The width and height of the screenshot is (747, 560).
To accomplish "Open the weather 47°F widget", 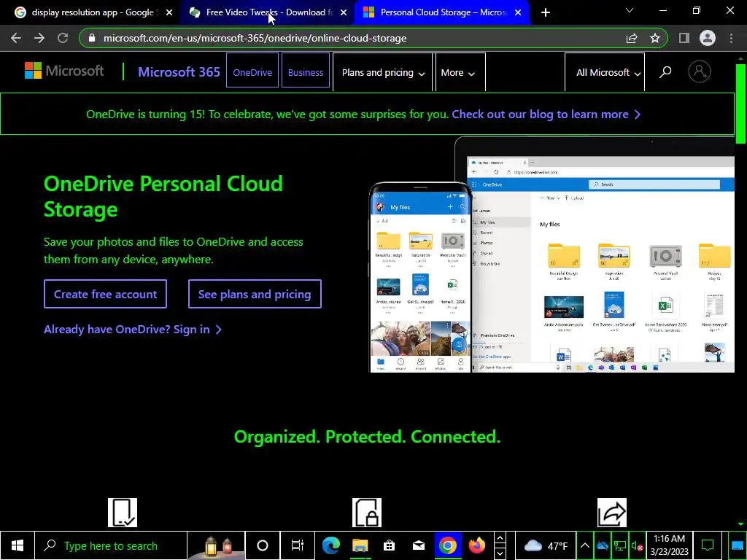I will pyautogui.click(x=546, y=545).
